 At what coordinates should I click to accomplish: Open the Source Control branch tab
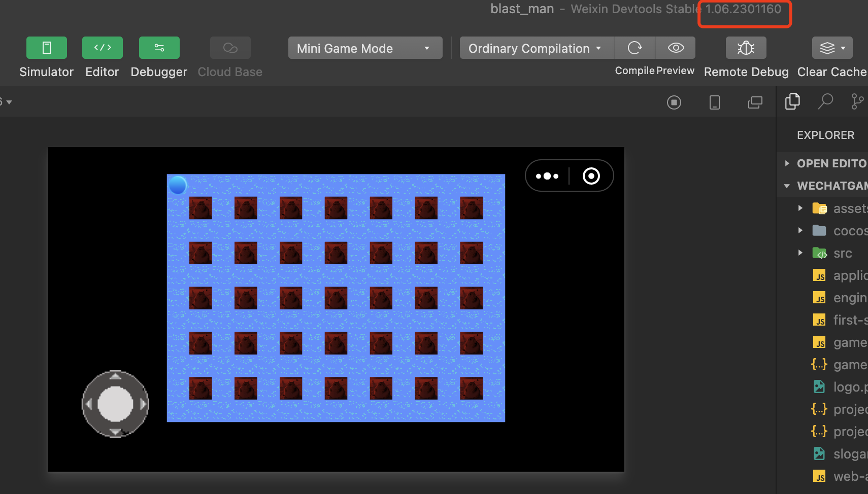857,101
